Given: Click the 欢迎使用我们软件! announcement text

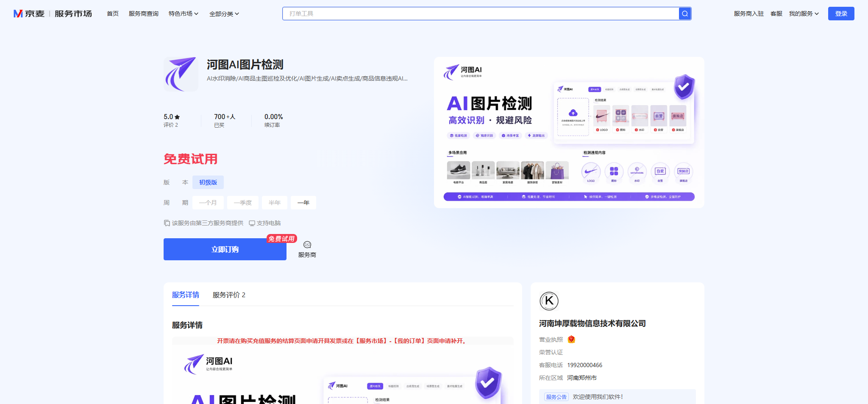Looking at the screenshot, I should [x=598, y=397].
